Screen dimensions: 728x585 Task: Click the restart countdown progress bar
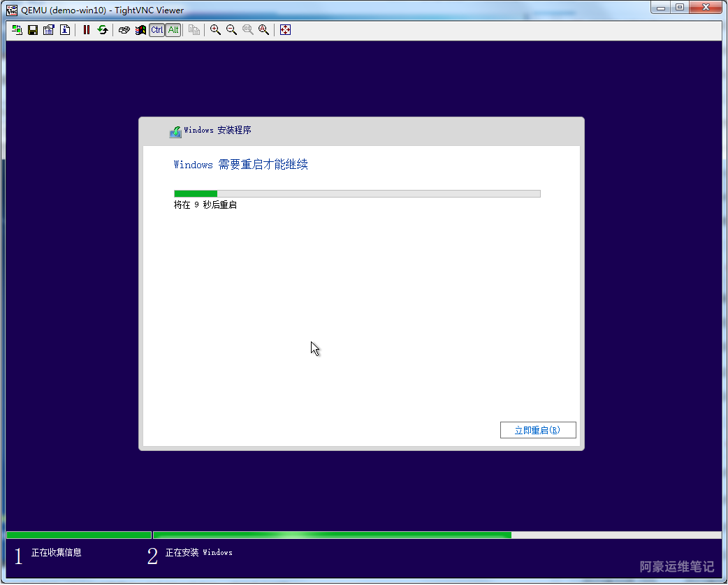click(x=357, y=193)
